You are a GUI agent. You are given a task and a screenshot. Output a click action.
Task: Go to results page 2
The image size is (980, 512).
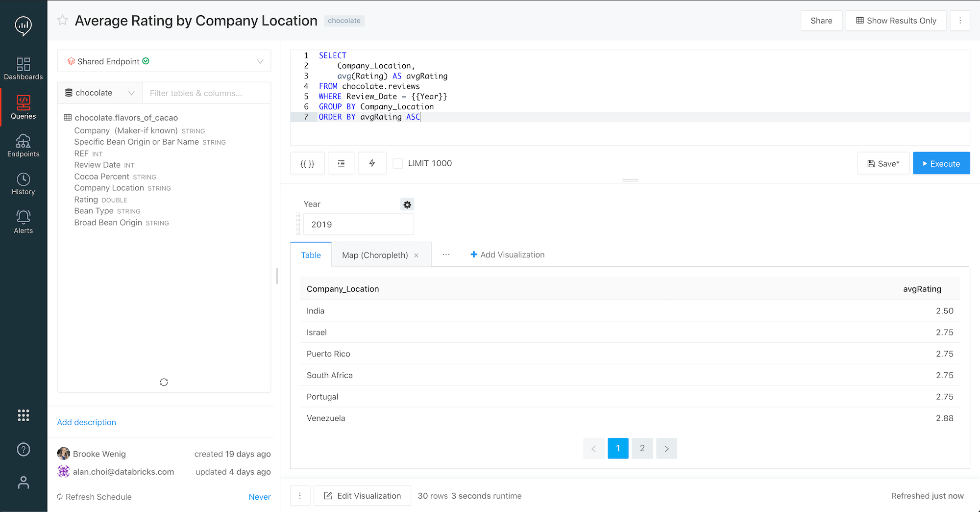(642, 448)
